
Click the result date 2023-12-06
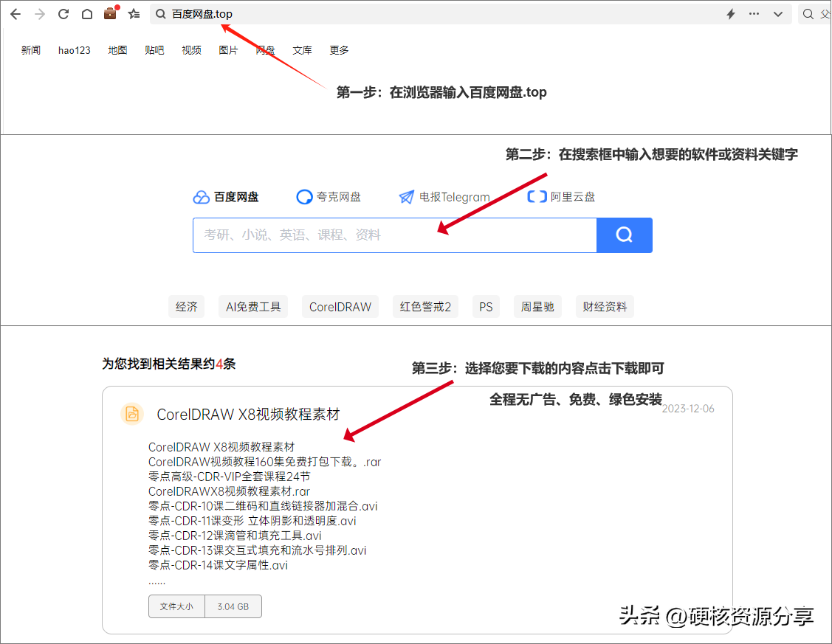coord(688,409)
